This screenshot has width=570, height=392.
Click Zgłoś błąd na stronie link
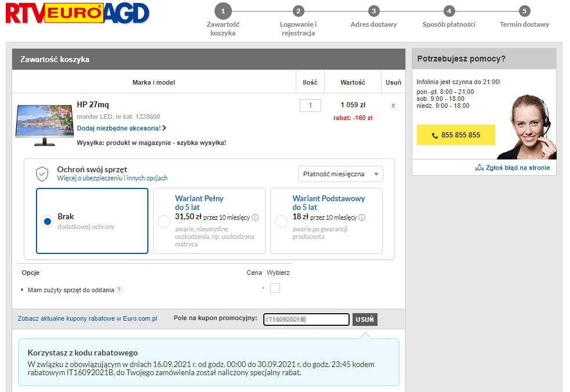(x=518, y=168)
